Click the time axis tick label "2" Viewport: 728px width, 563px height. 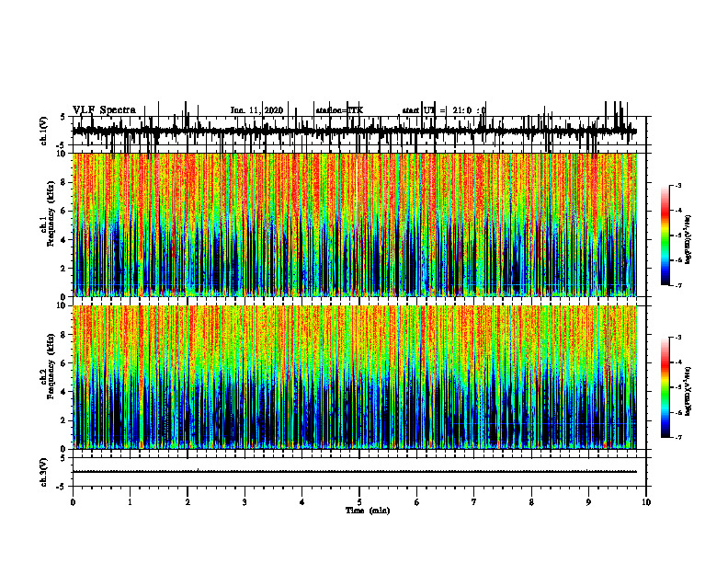[x=188, y=502]
